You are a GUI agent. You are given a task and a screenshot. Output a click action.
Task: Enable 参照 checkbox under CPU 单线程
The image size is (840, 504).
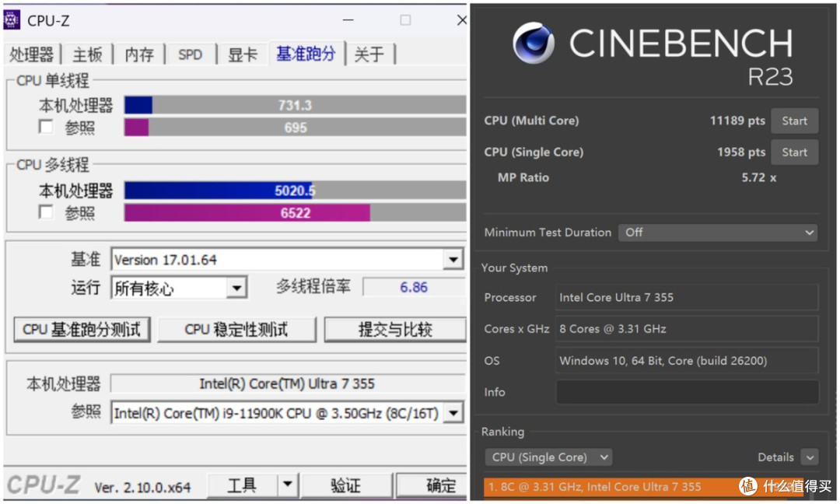(x=46, y=127)
